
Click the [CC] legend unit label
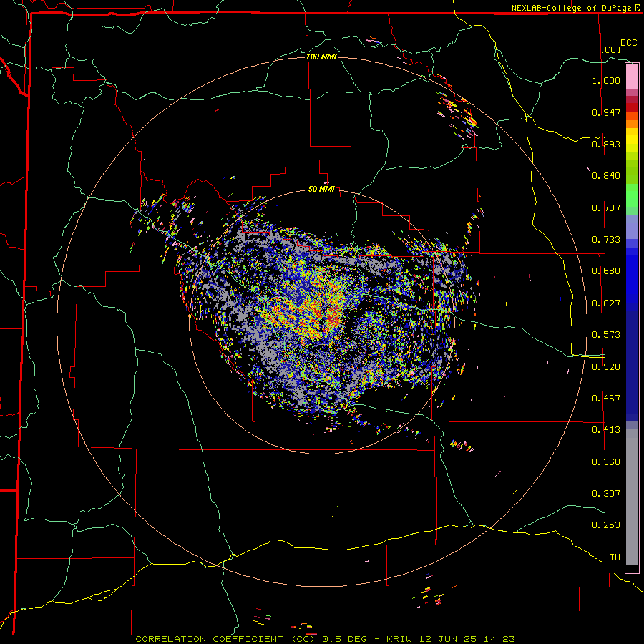click(x=610, y=49)
